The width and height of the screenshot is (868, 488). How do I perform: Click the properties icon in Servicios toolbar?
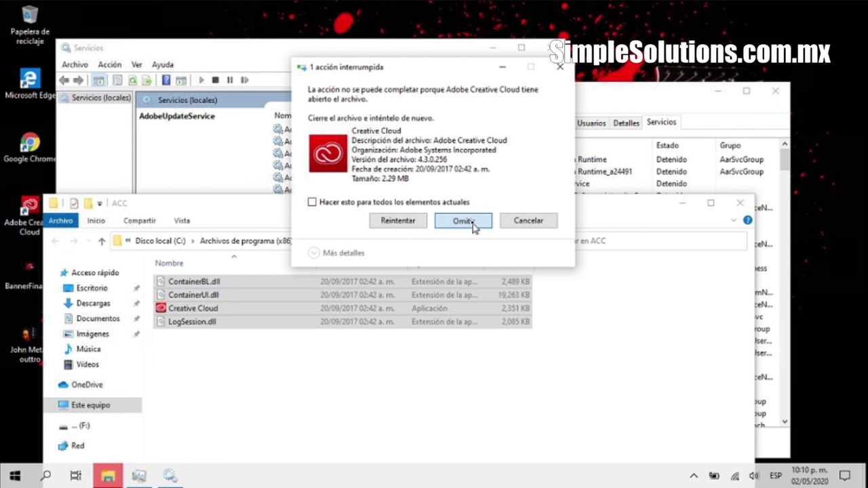click(117, 80)
